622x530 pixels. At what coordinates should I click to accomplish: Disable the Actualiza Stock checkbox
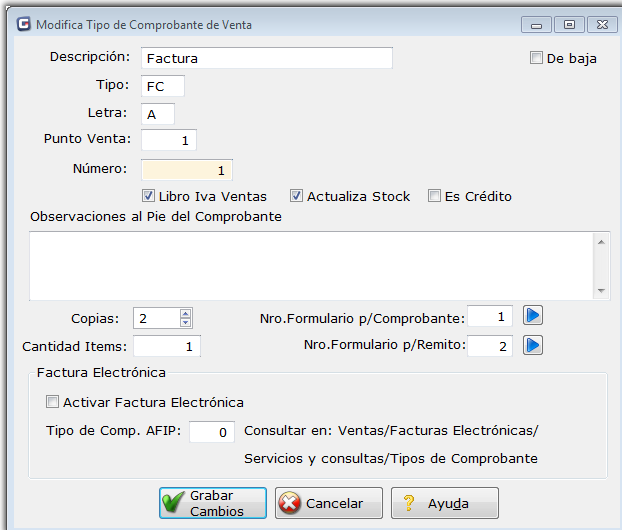click(297, 196)
